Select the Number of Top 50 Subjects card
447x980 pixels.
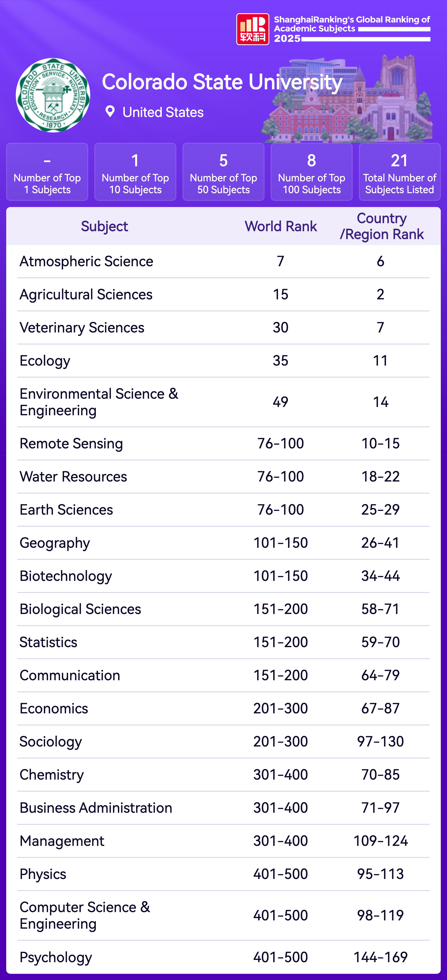(223, 172)
